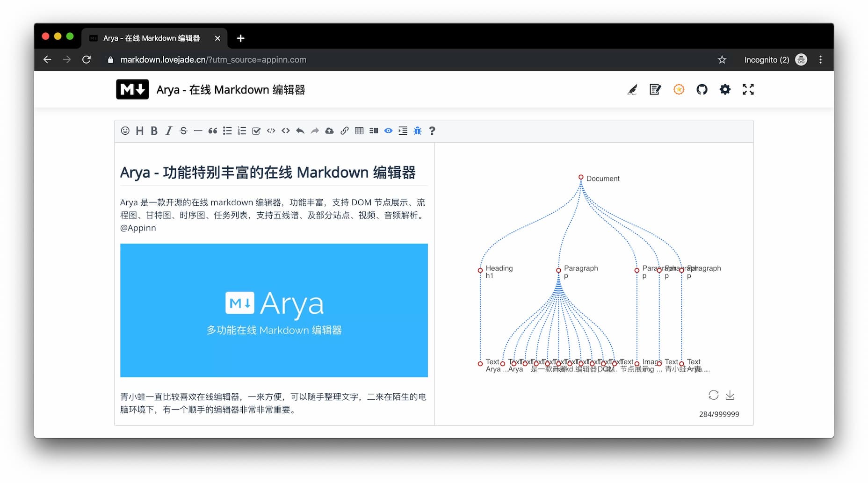The height and width of the screenshot is (483, 868).
Task: Insert a block quote
Action: point(212,131)
